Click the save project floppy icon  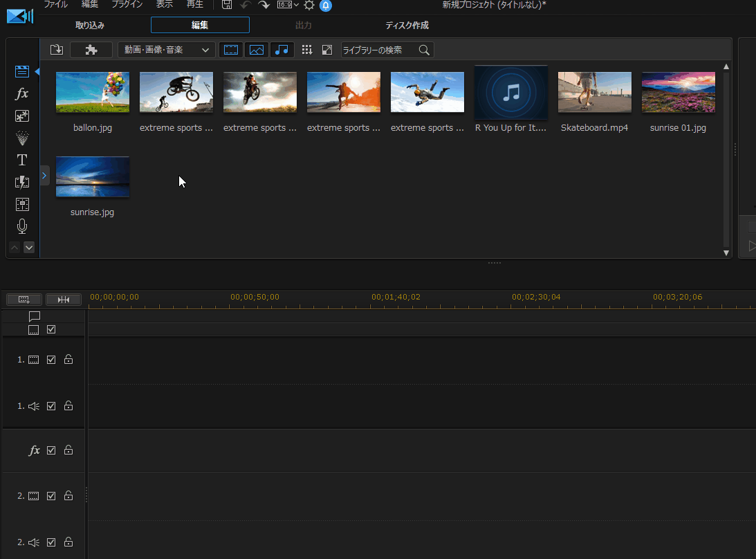pyautogui.click(x=227, y=5)
